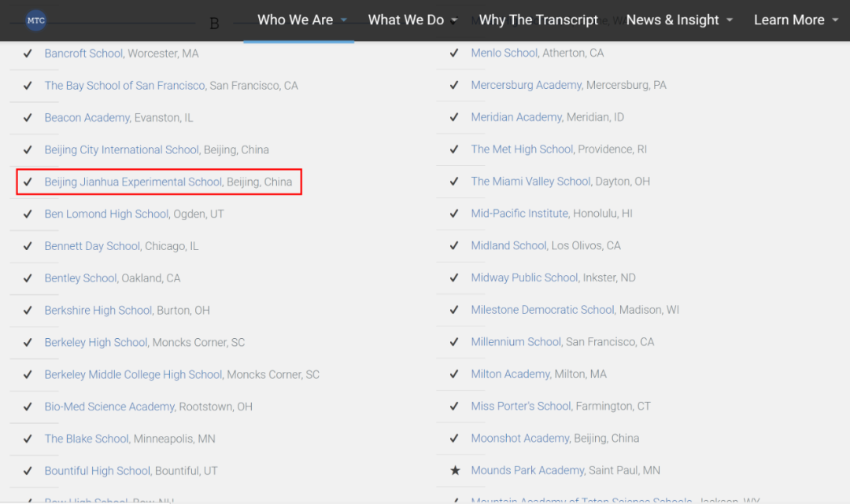Open the Mercersburg Academy link
The image size is (850, 504).
pyautogui.click(x=526, y=85)
